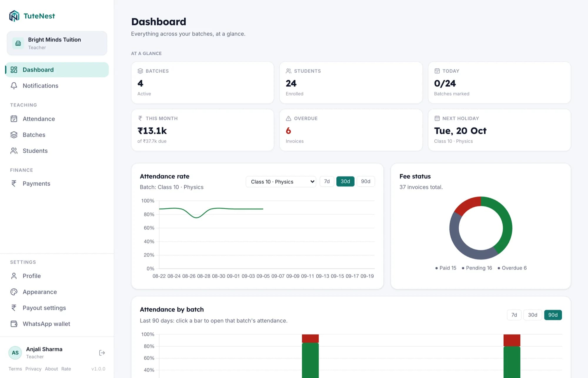Open Batches in the sidebar

[57, 135]
